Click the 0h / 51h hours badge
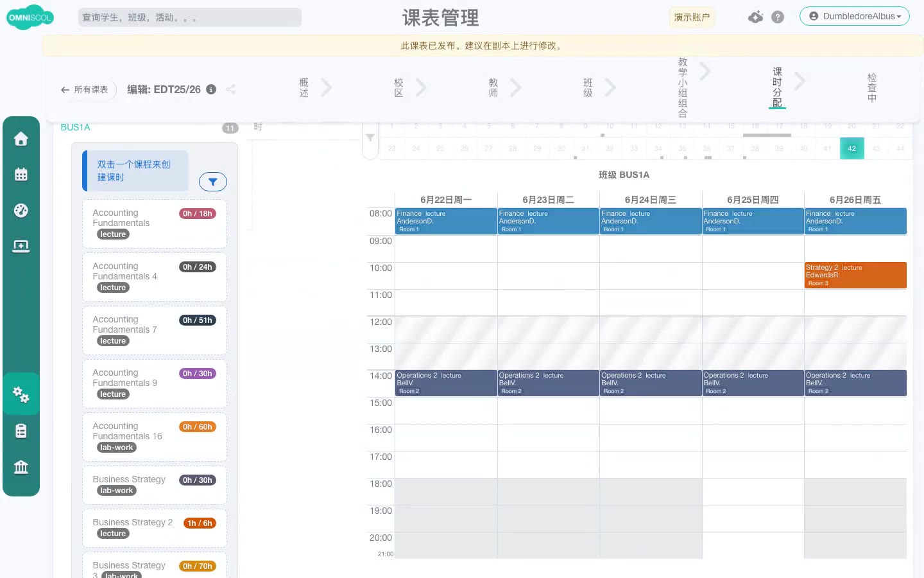The width and height of the screenshot is (924, 578). pos(198,320)
